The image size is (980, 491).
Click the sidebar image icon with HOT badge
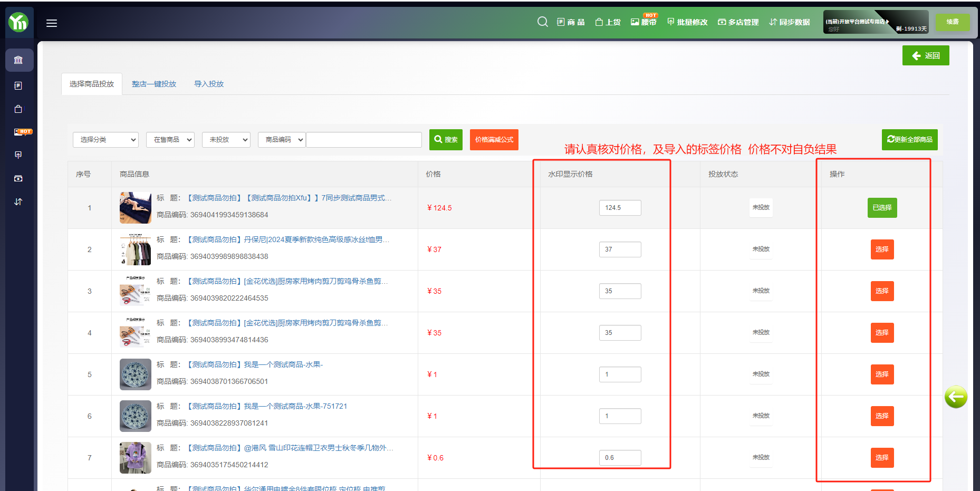20,132
